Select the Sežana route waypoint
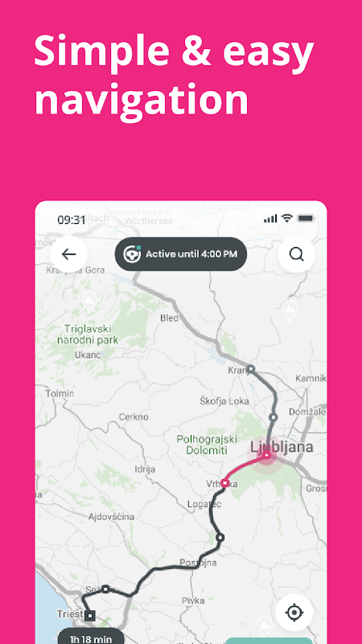 [x=105, y=589]
